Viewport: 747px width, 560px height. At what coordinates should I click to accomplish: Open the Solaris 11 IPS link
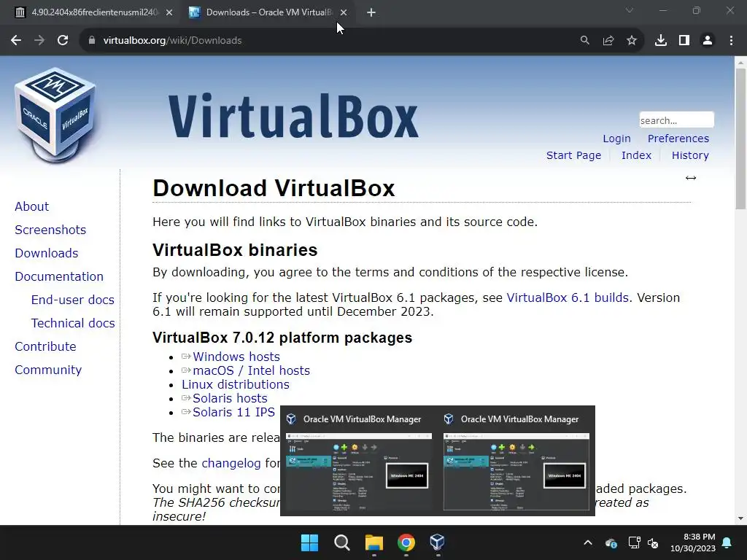233,412
